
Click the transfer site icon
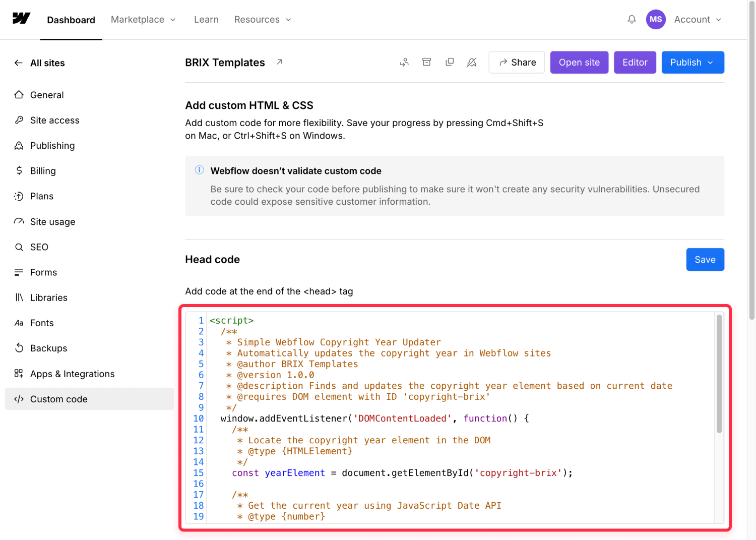[x=404, y=62]
